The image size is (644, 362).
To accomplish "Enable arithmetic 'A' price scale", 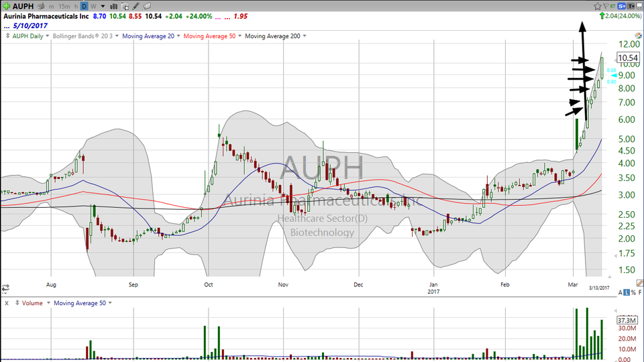I will click(x=620, y=293).
